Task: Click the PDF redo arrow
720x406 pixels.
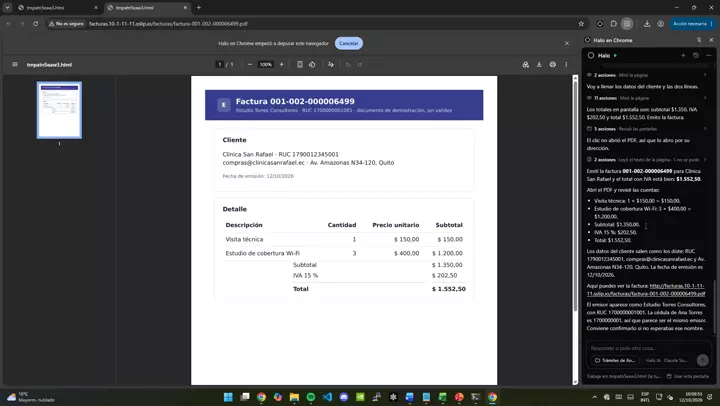Action: [360, 64]
